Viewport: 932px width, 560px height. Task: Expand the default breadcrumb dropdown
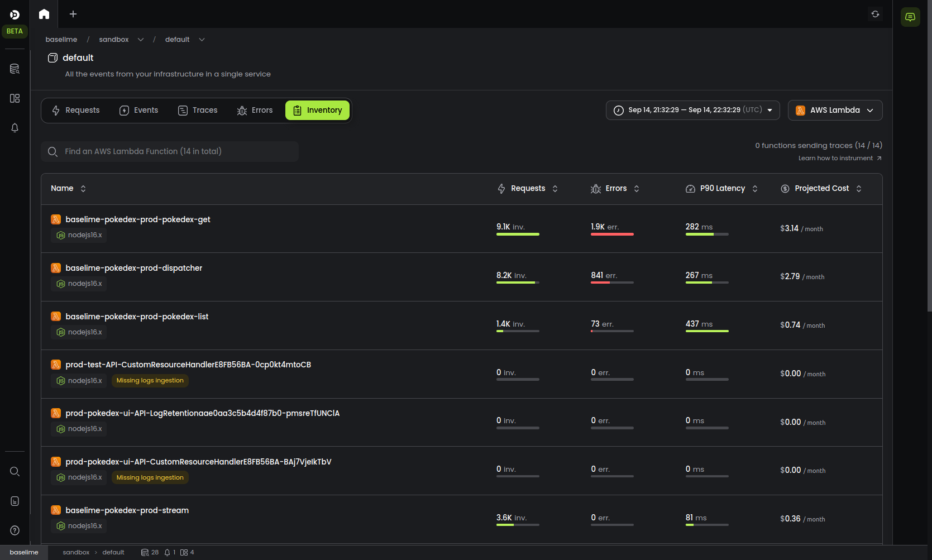pos(202,40)
